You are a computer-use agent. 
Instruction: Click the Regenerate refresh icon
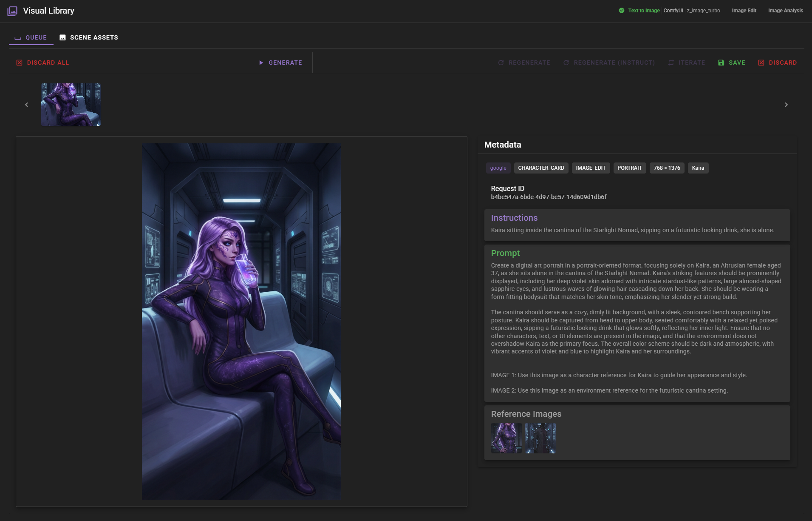501,63
